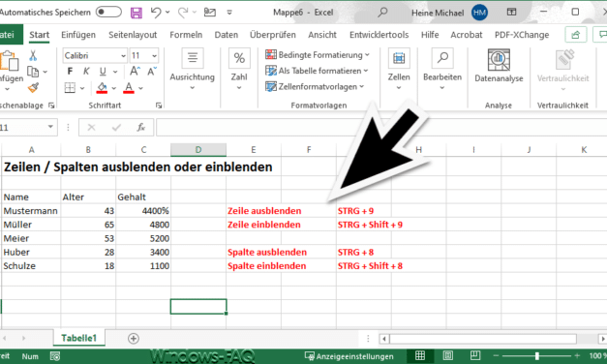
Task: Click the search magnifier in title bar
Action: point(382,13)
